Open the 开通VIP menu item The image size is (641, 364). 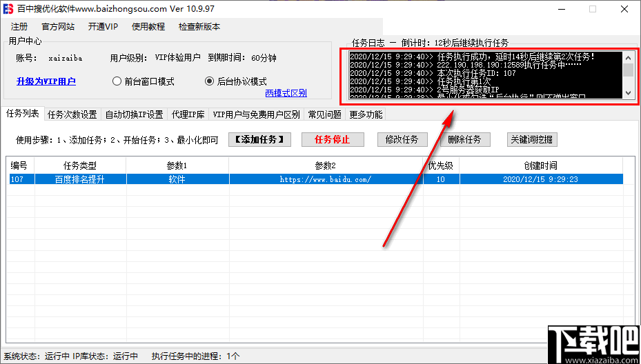click(x=103, y=27)
